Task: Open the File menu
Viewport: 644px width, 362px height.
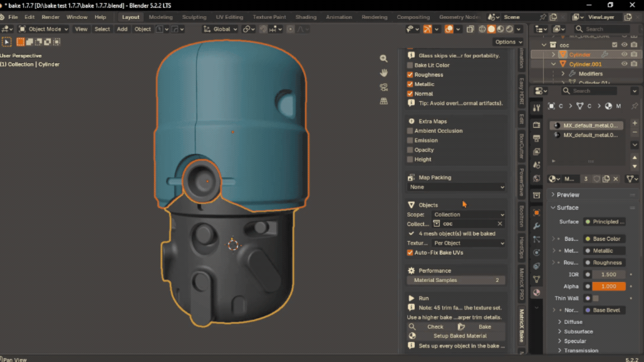Action: [x=13, y=17]
